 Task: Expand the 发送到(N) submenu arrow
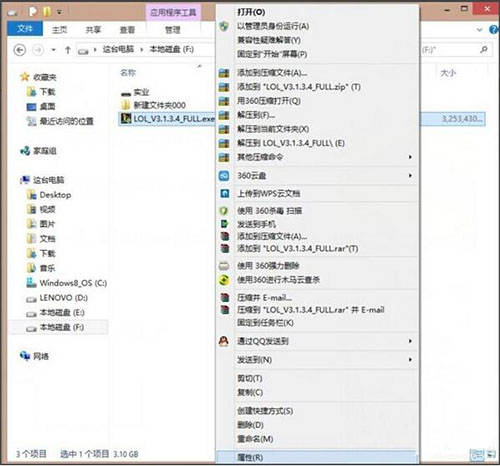click(410, 360)
